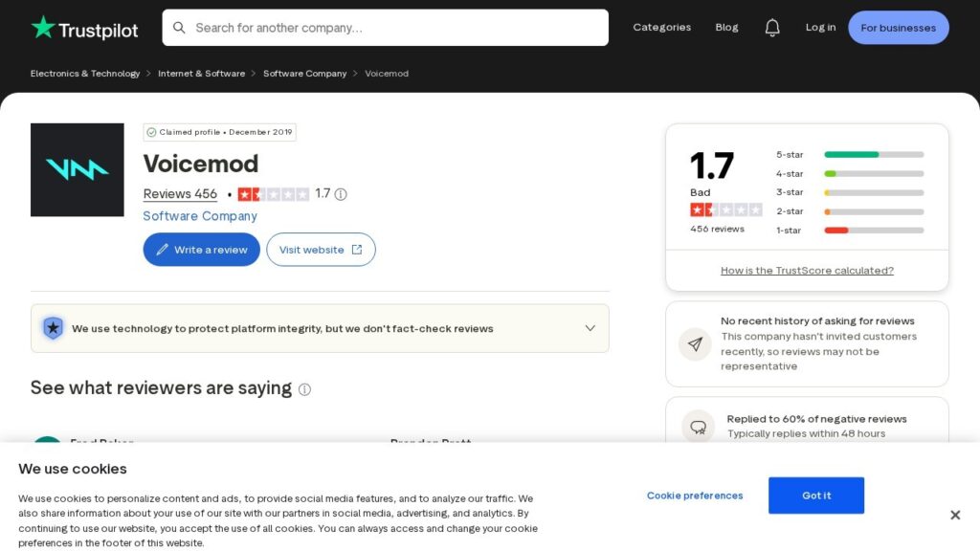Click 'No recent history of asking for reviews'
Screen dimensions: 980x551
tap(817, 321)
